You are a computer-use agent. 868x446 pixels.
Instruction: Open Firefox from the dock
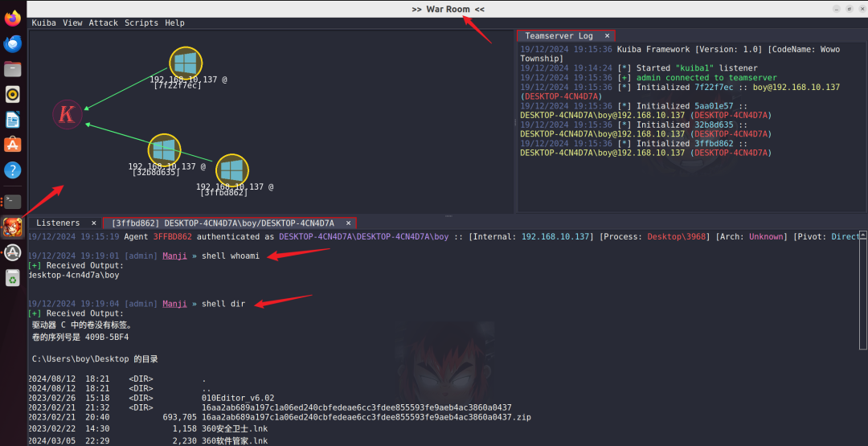tap(13, 18)
